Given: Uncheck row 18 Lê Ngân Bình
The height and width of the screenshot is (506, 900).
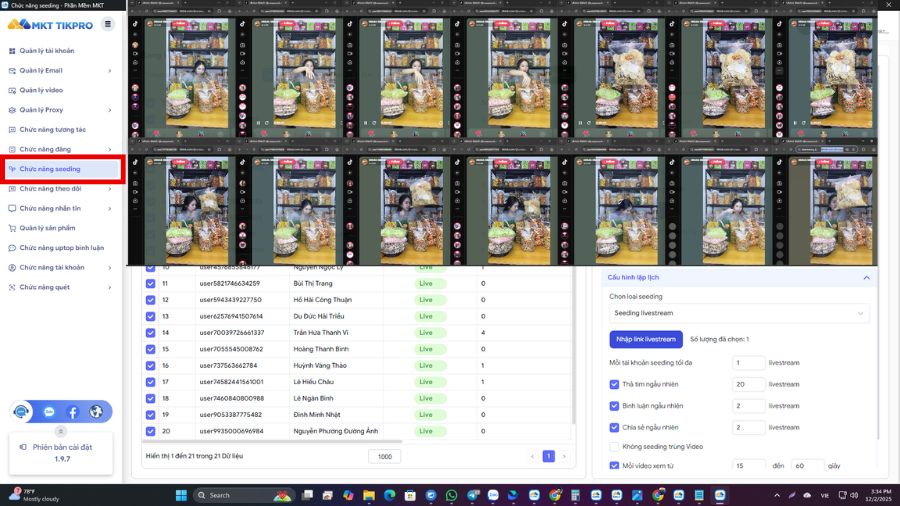Looking at the screenshot, I should pos(150,398).
